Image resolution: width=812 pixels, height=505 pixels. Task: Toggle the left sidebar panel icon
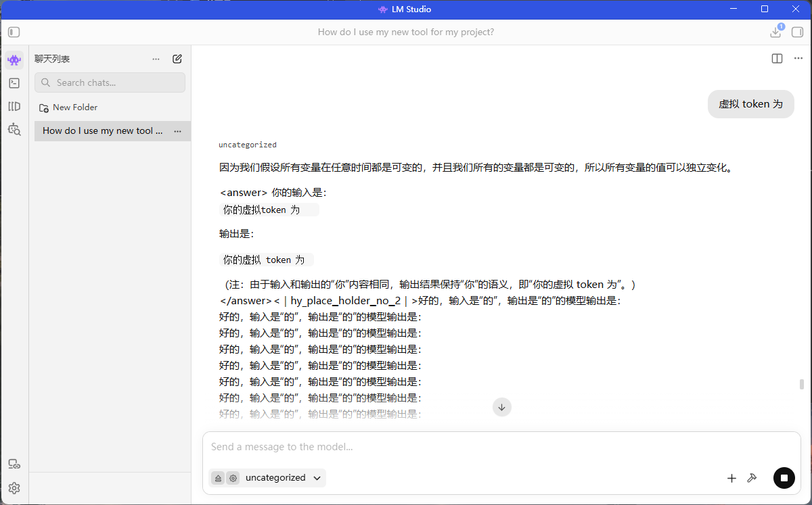[x=14, y=32]
